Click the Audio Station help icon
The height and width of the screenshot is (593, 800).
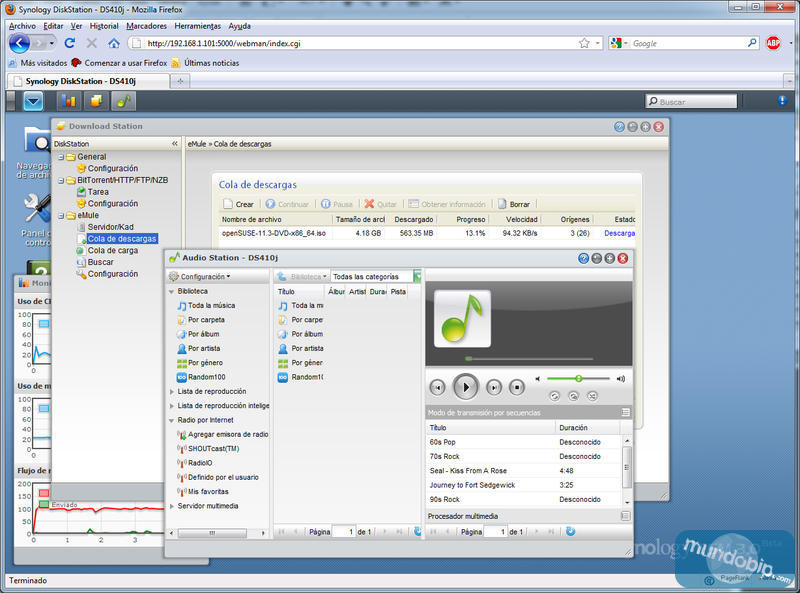coord(584,258)
